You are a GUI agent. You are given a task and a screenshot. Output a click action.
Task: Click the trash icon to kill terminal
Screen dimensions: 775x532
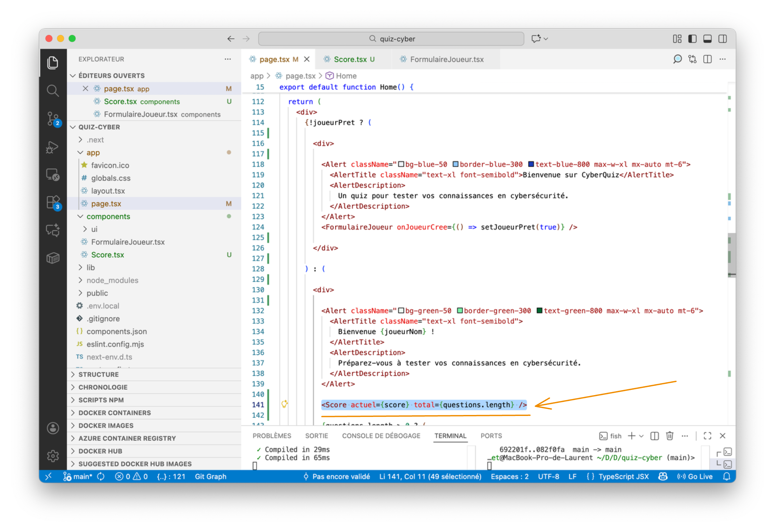click(x=670, y=436)
